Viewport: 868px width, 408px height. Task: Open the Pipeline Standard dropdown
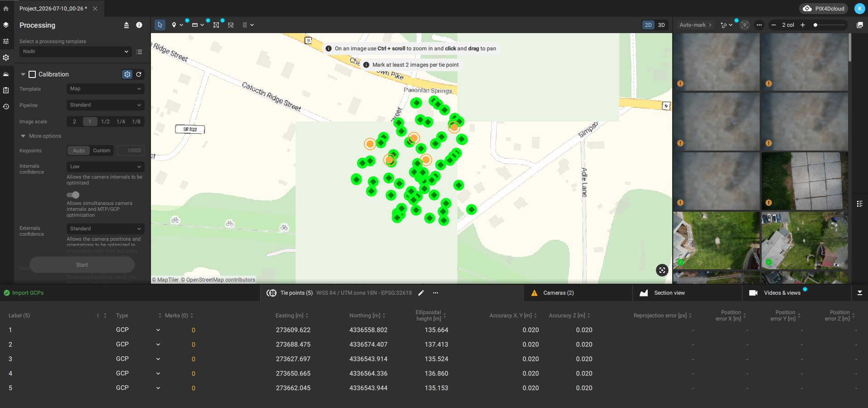106,105
